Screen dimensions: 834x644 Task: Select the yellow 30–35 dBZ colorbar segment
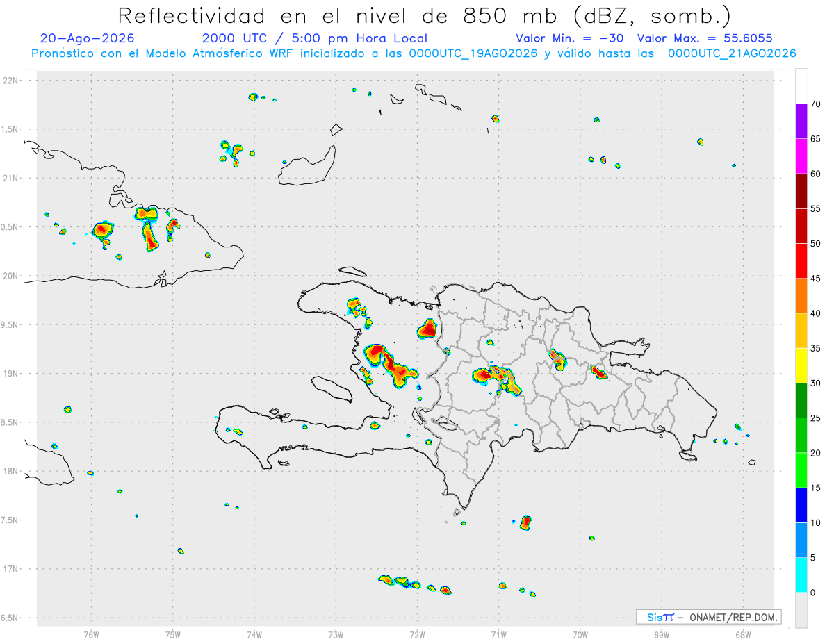click(x=801, y=365)
